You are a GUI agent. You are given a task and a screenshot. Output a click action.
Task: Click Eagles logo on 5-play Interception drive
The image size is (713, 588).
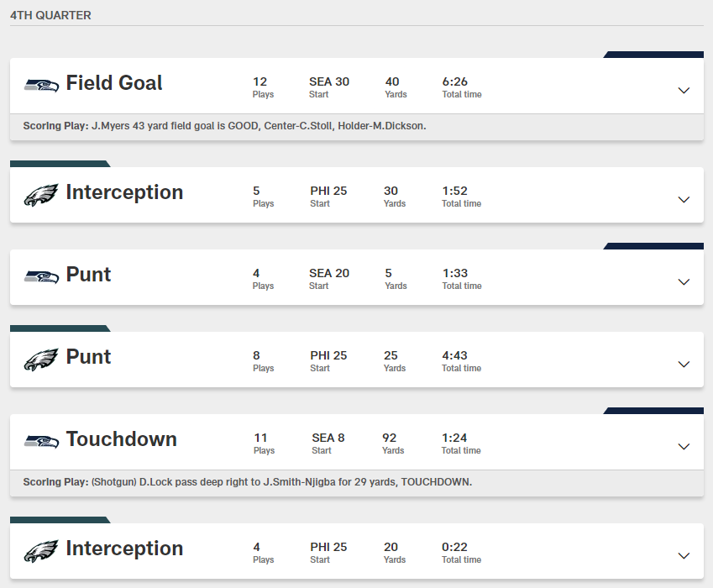(x=41, y=194)
